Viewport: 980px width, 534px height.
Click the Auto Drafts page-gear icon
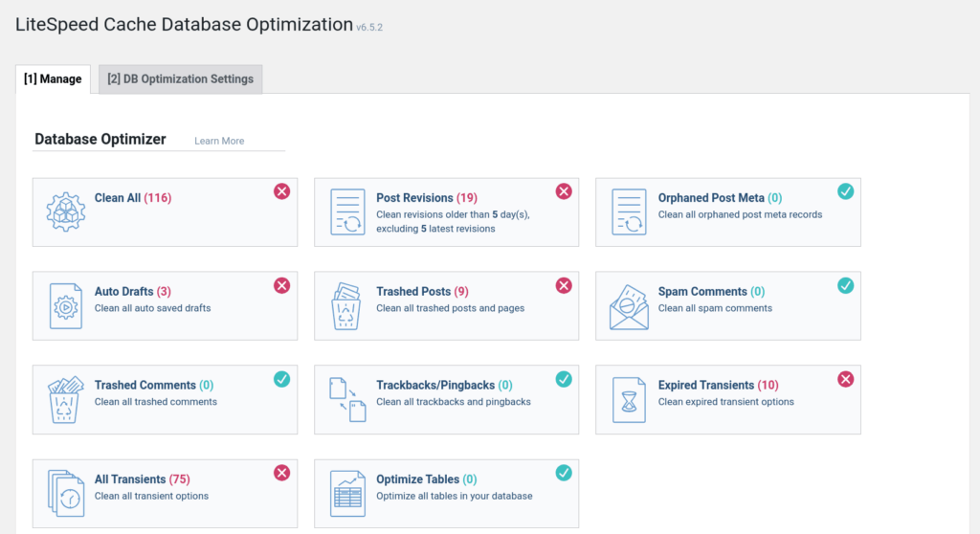tap(66, 306)
